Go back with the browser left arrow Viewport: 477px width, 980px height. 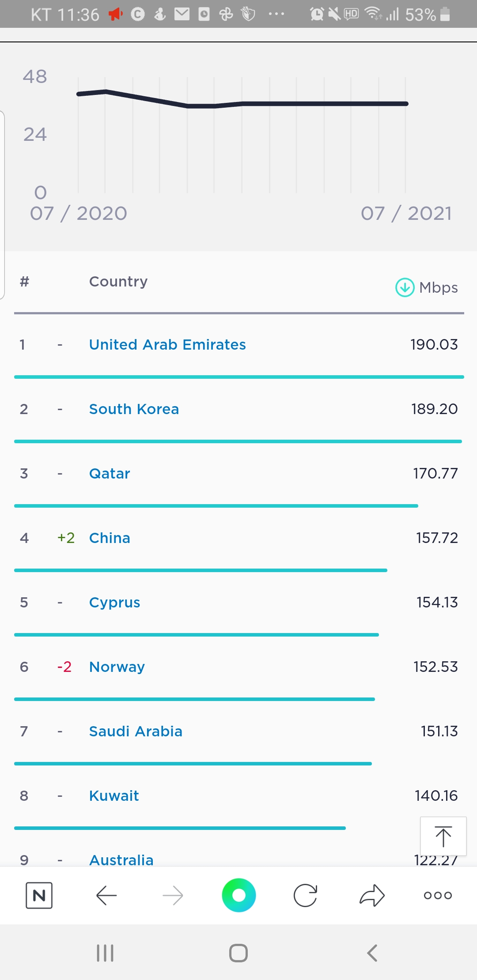106,895
